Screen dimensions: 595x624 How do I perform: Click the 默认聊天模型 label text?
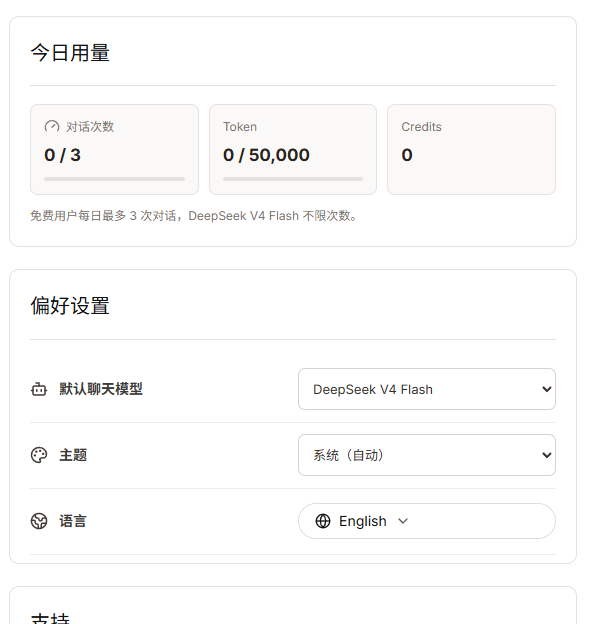point(101,389)
